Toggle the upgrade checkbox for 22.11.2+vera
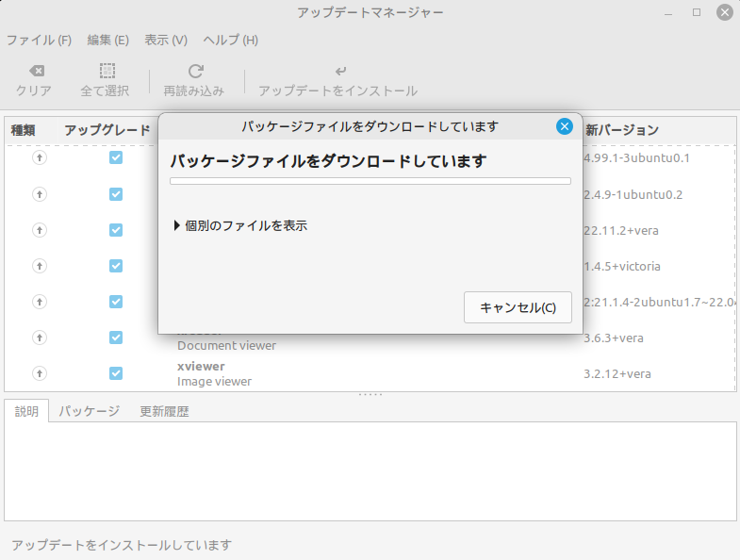Screen dimensions: 740x560 pyautogui.click(x=116, y=230)
